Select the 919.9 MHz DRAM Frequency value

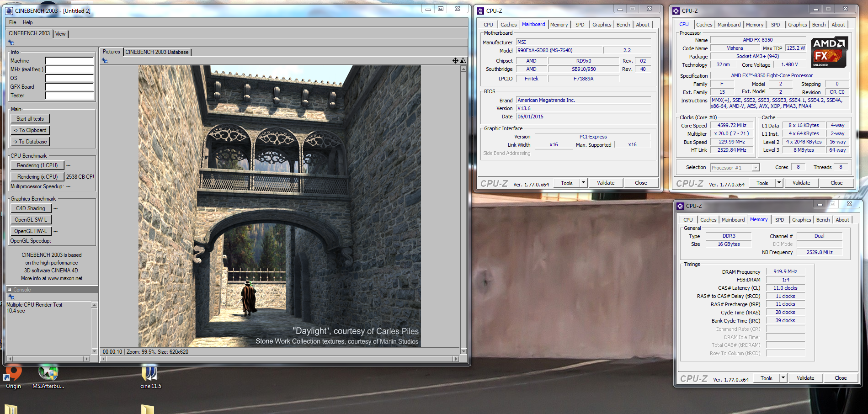pyautogui.click(x=785, y=271)
